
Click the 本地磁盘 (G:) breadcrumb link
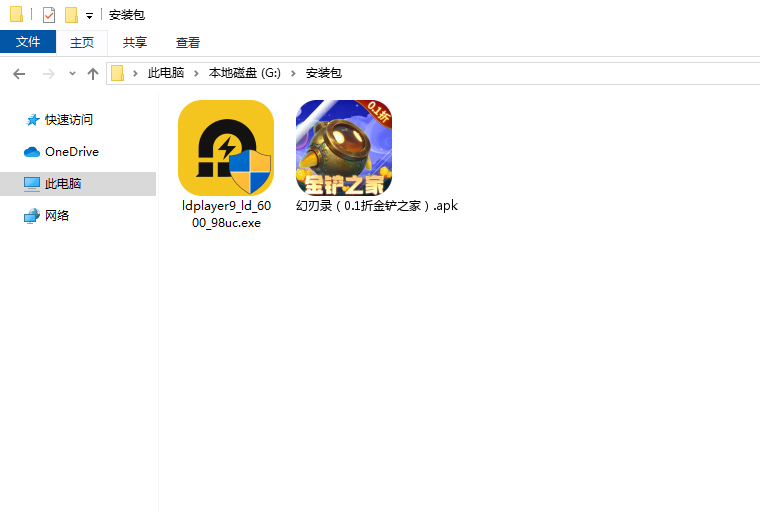(x=245, y=73)
